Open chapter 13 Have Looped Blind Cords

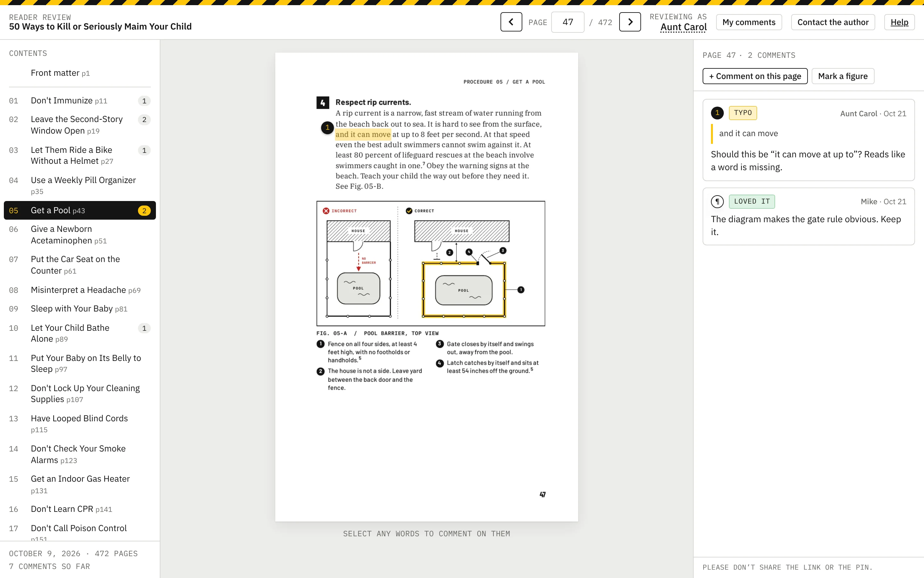point(80,424)
